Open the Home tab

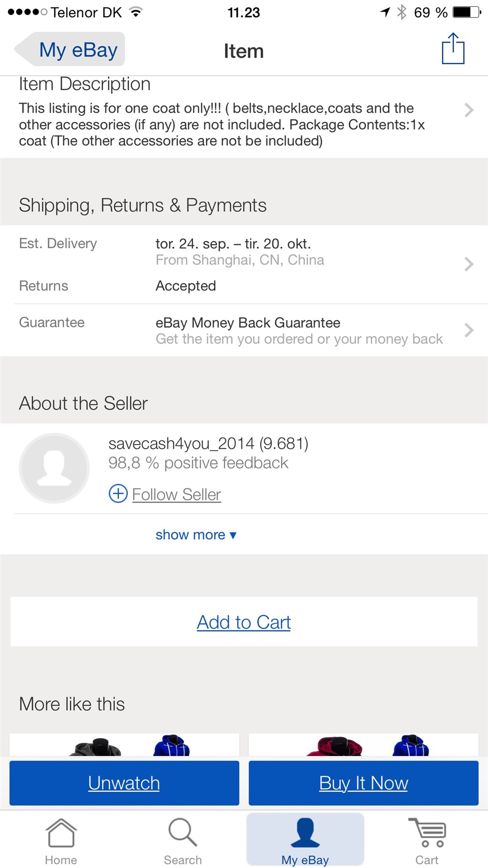(61, 842)
